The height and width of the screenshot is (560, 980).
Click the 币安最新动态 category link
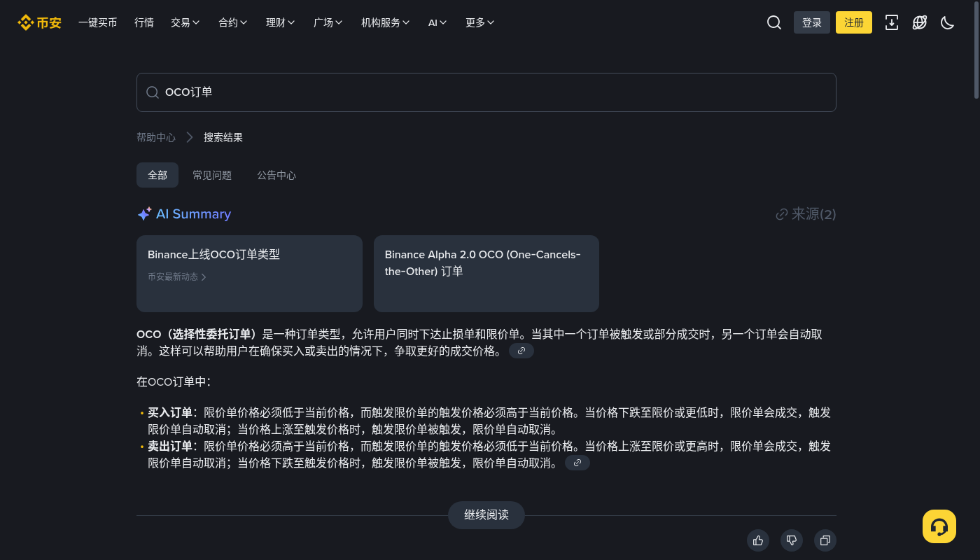[177, 277]
